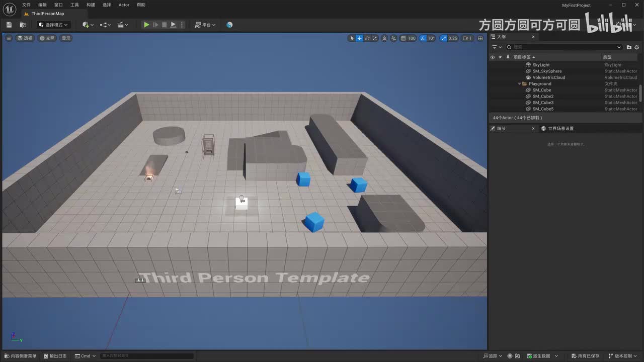
Task: Switch to the 世界场景设置 tab
Action: tap(557, 129)
